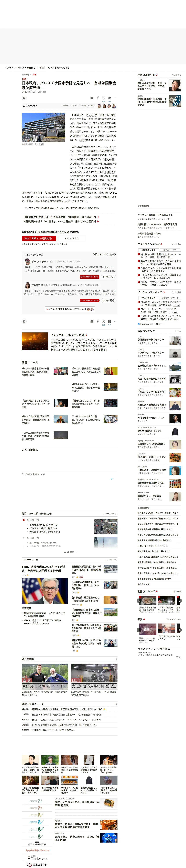Image resolution: width=186 pixels, height=868 pixels.
Task: Click the フォトギャラリー link
Action: tap(174, 619)
